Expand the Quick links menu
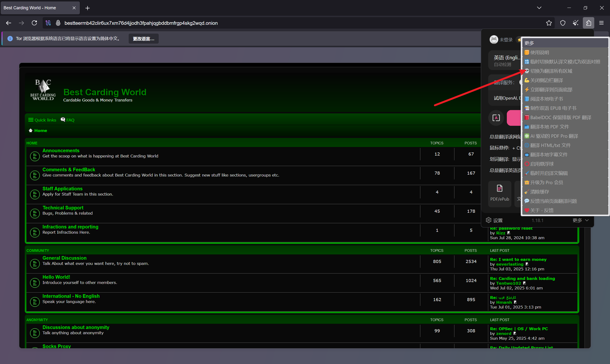 42,120
